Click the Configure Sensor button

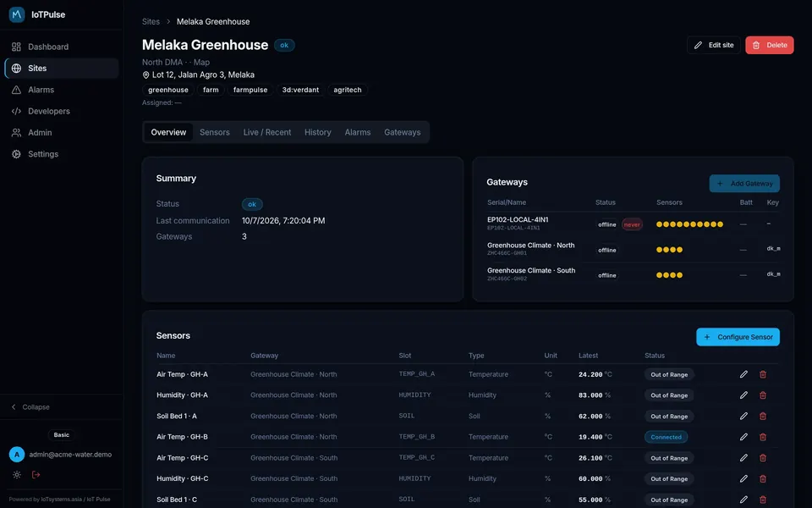click(738, 337)
